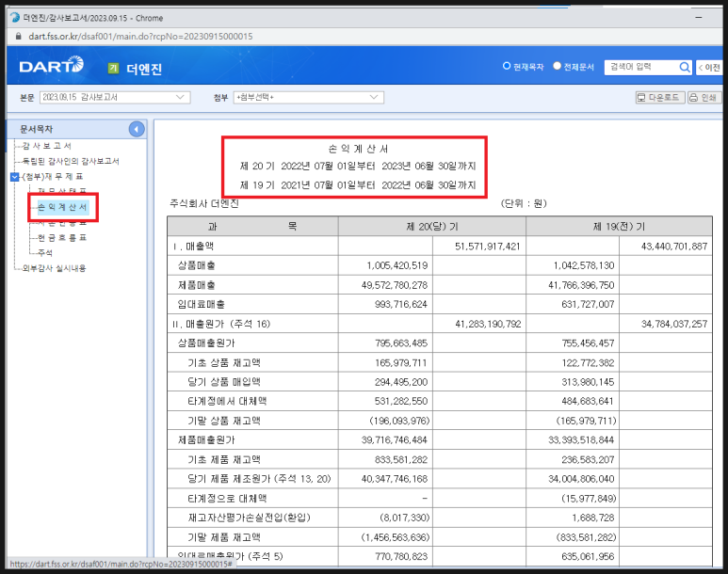Viewport: 728px width, 574px height.
Task: Click the Chrome window favicon
Action: point(15,18)
